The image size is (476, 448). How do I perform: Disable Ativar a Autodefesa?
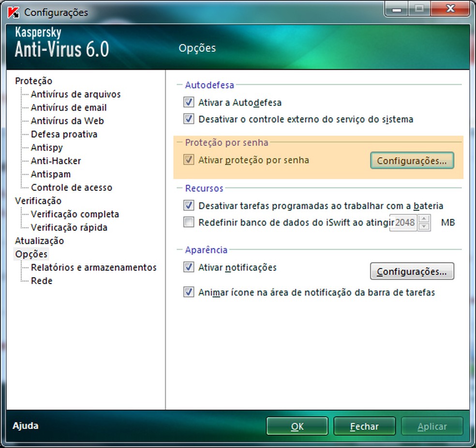[x=188, y=102]
